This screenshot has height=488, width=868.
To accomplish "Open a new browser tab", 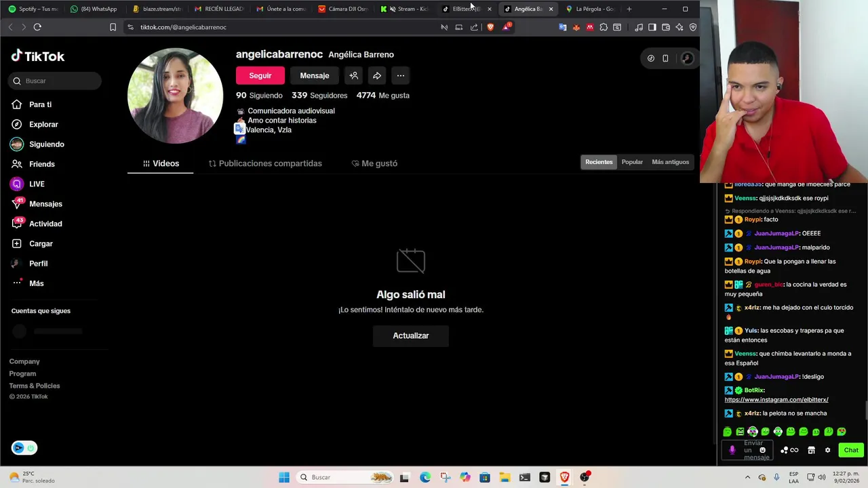I will point(629,9).
